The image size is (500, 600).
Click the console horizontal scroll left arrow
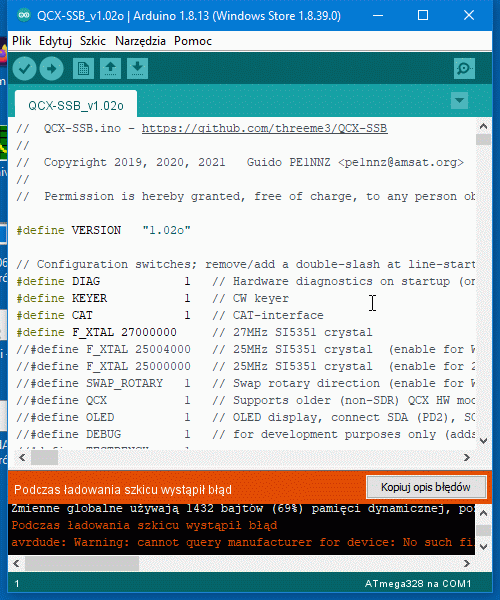(x=16, y=564)
